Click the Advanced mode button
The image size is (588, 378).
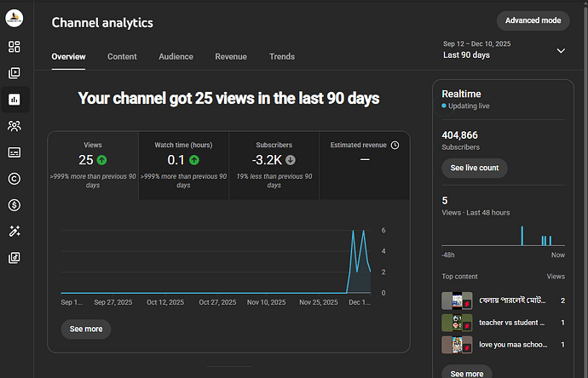[x=533, y=20]
